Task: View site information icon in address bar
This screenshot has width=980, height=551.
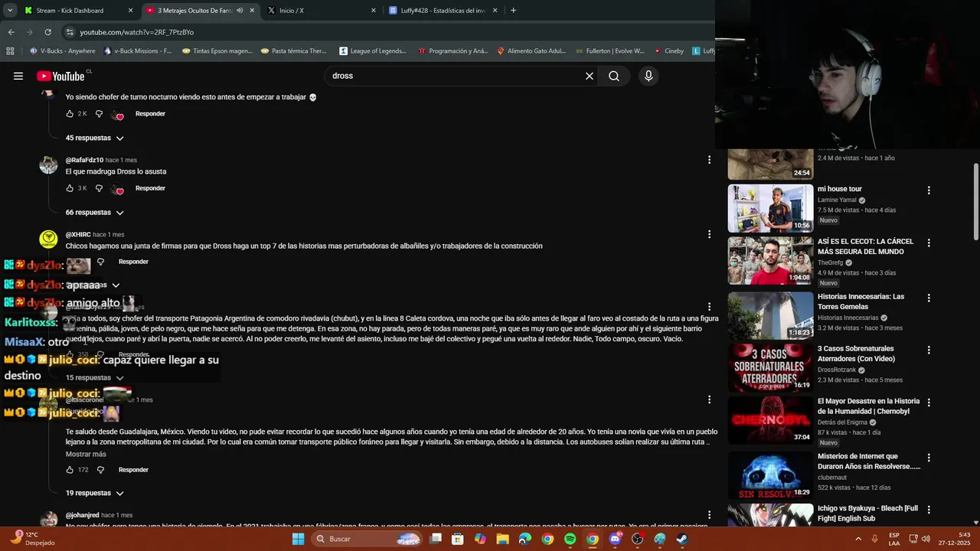Action: 70,32
